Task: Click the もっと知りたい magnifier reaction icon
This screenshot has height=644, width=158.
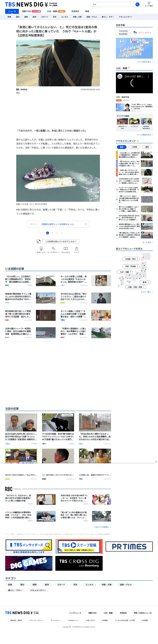Action: pos(53,249)
